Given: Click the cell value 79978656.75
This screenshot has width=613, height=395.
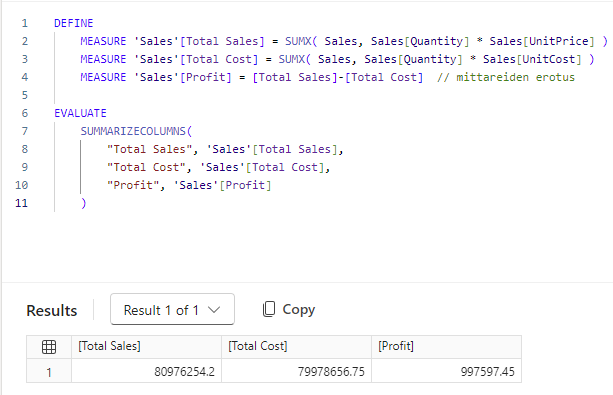Looking at the screenshot, I should click(x=331, y=372).
